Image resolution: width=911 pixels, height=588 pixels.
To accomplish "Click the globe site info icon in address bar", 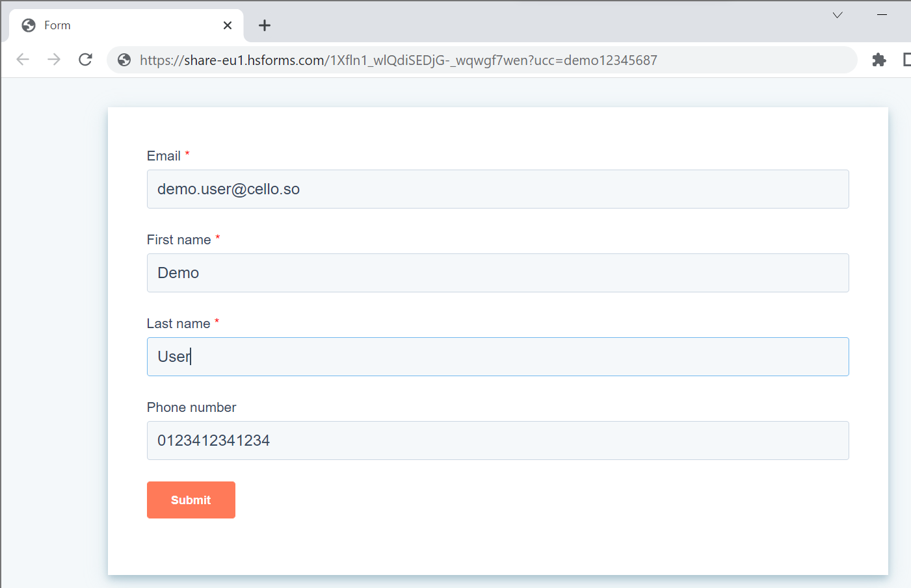I will pos(124,60).
